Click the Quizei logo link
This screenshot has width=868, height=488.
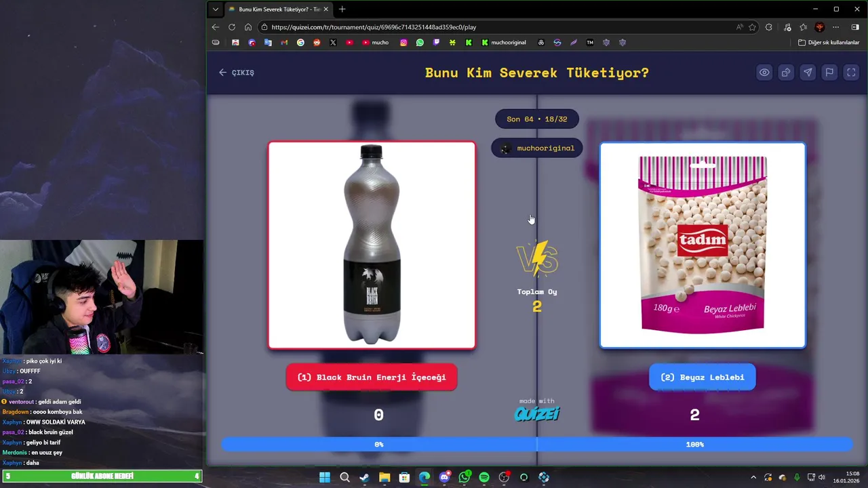click(537, 413)
